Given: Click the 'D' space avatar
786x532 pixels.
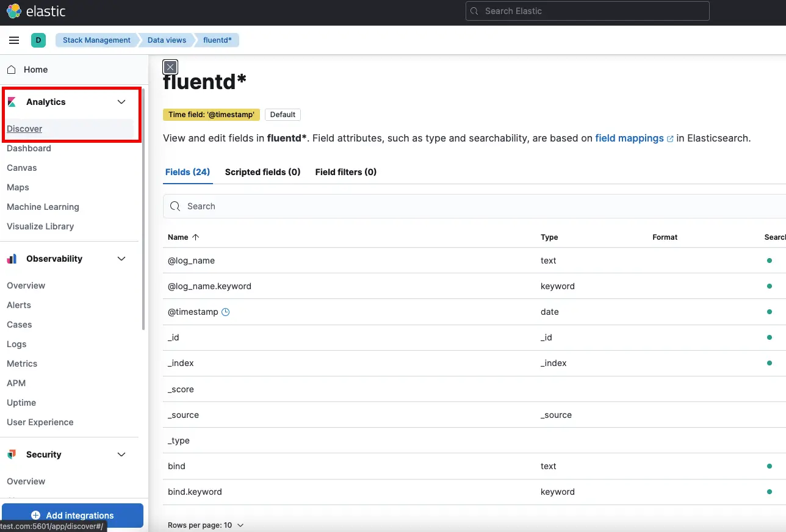Looking at the screenshot, I should point(38,40).
